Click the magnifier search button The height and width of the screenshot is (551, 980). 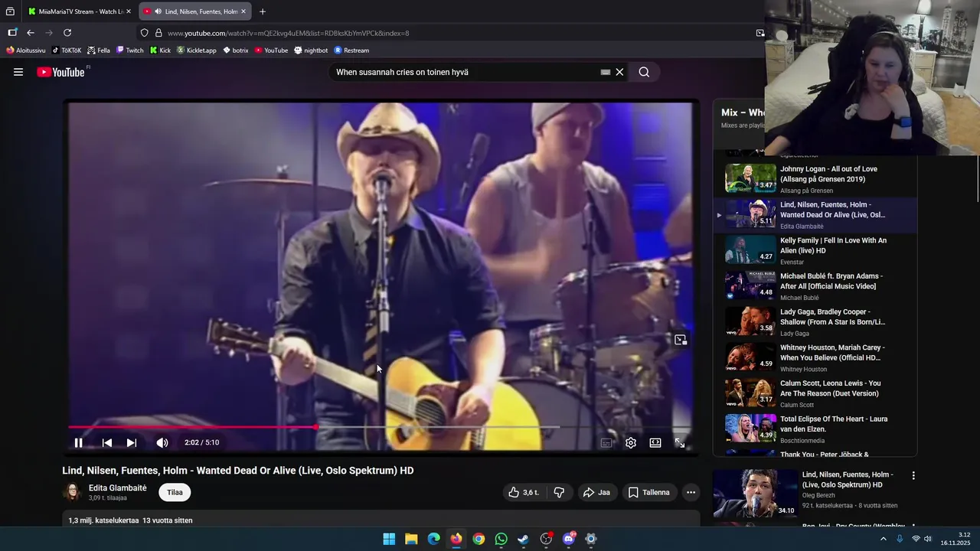coord(644,72)
